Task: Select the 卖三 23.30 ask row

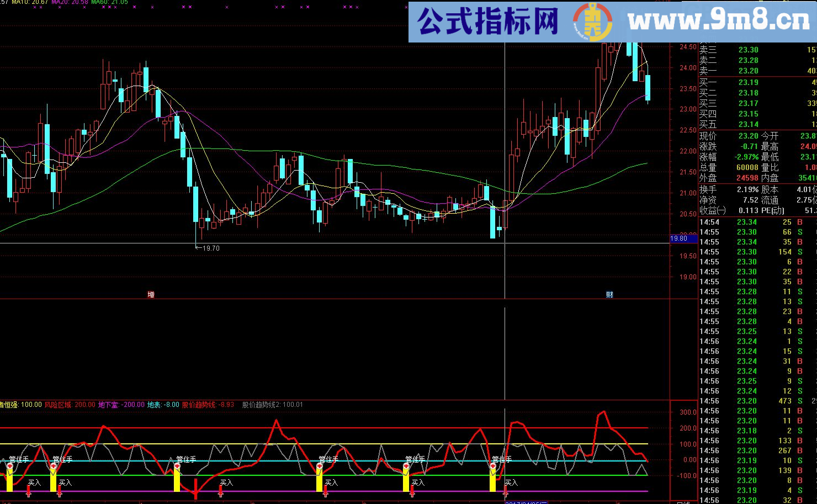Action: [x=758, y=50]
